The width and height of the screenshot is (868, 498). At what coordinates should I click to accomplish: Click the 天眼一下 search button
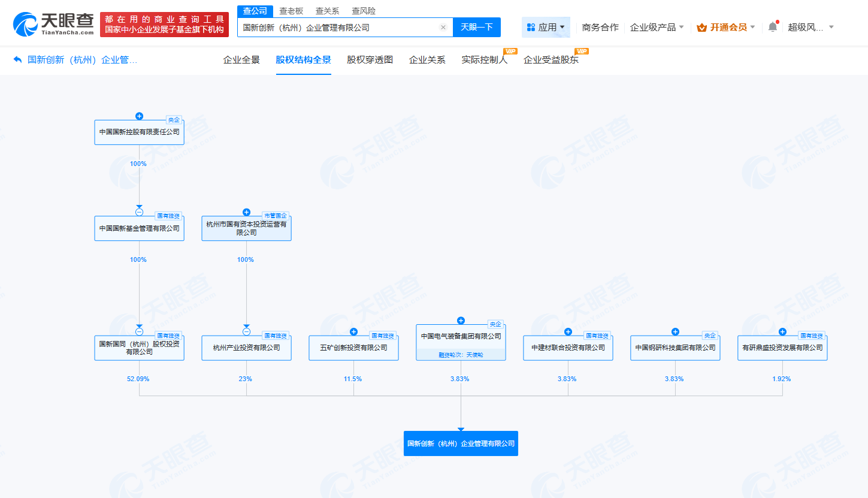click(x=477, y=27)
